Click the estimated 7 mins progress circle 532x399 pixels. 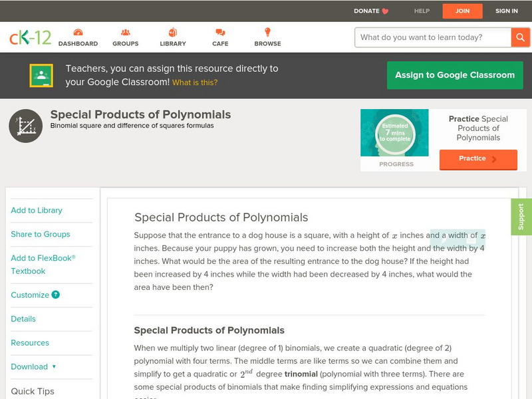396,134
